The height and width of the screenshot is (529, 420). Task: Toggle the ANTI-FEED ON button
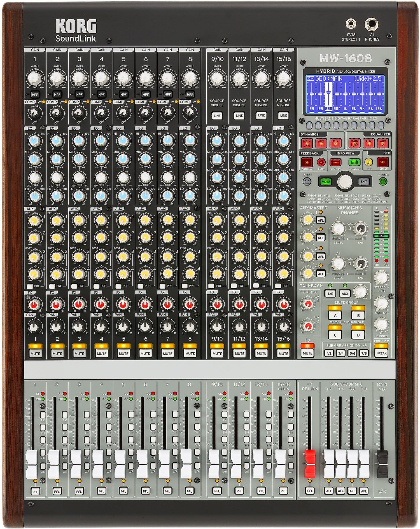[x=307, y=162]
